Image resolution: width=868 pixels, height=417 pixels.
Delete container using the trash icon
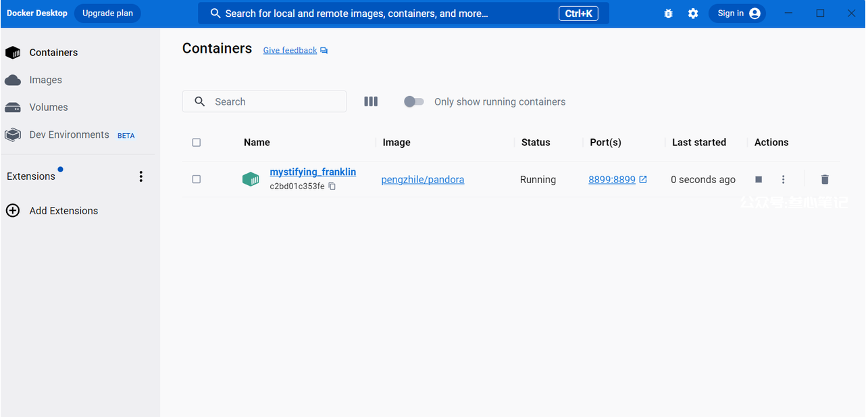click(x=824, y=180)
